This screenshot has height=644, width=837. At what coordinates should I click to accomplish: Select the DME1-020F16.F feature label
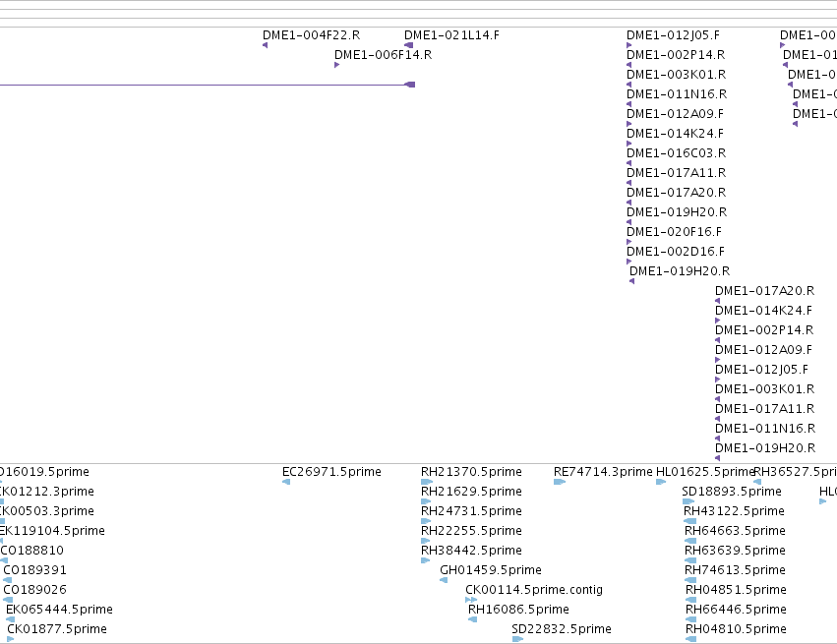674,232
